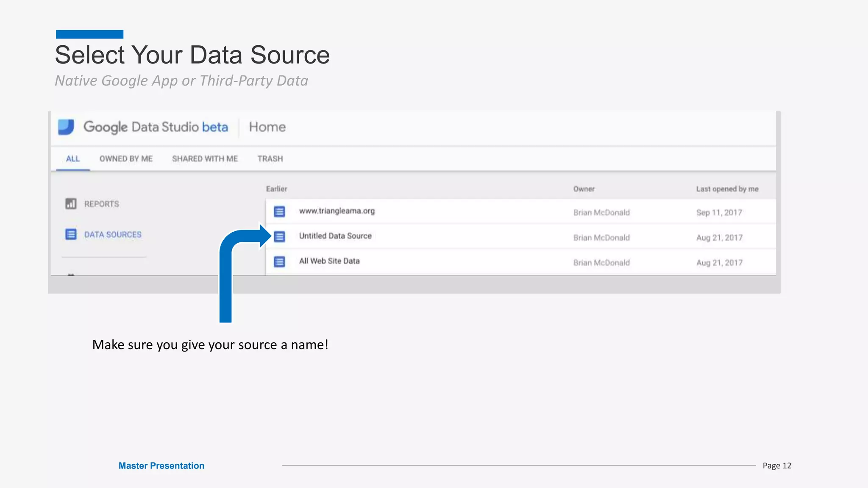
Task: Click Brian McDonald in the www.triangleama.org row
Action: (601, 213)
